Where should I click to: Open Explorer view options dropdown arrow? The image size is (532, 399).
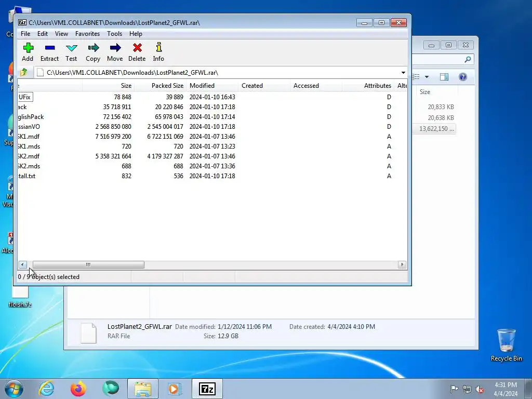427,77
